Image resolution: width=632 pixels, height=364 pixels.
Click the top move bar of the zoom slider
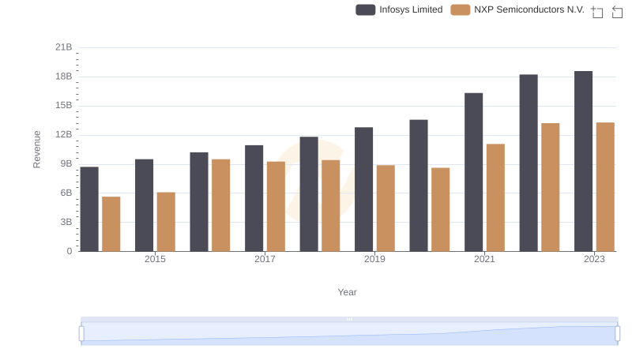tap(349, 319)
